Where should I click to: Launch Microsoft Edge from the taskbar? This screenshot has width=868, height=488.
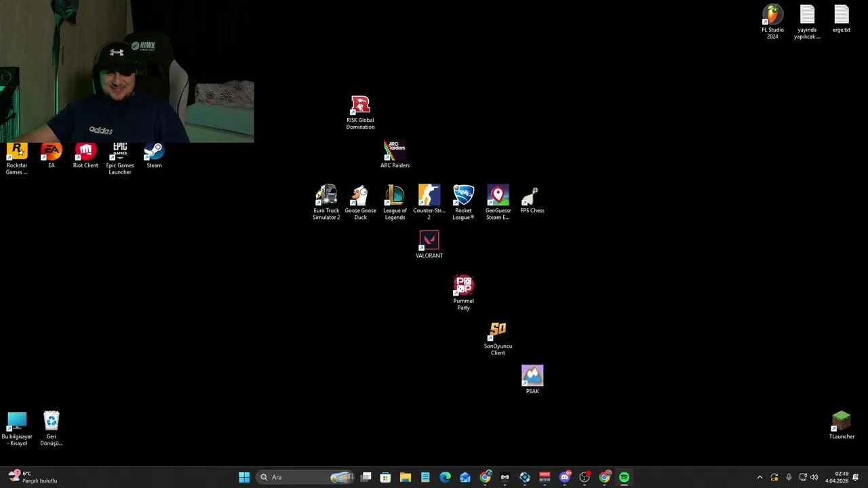pos(445,477)
